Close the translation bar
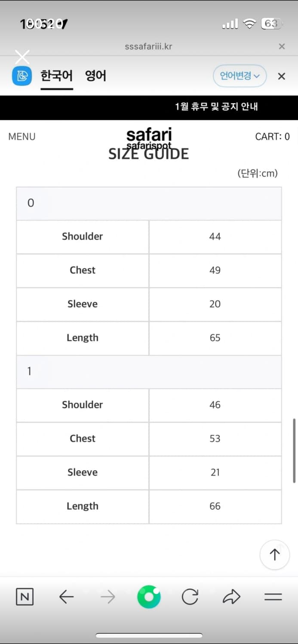This screenshot has width=298, height=644. coord(282,76)
